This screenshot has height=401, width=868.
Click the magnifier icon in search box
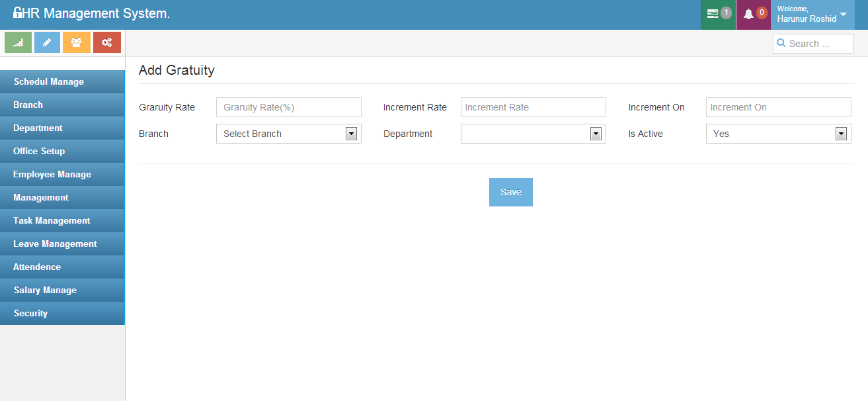(781, 44)
